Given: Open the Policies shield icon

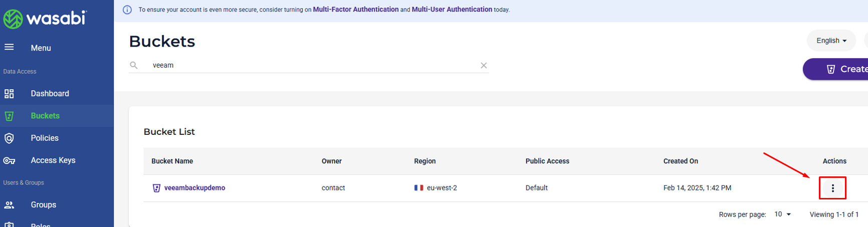Looking at the screenshot, I should point(9,138).
